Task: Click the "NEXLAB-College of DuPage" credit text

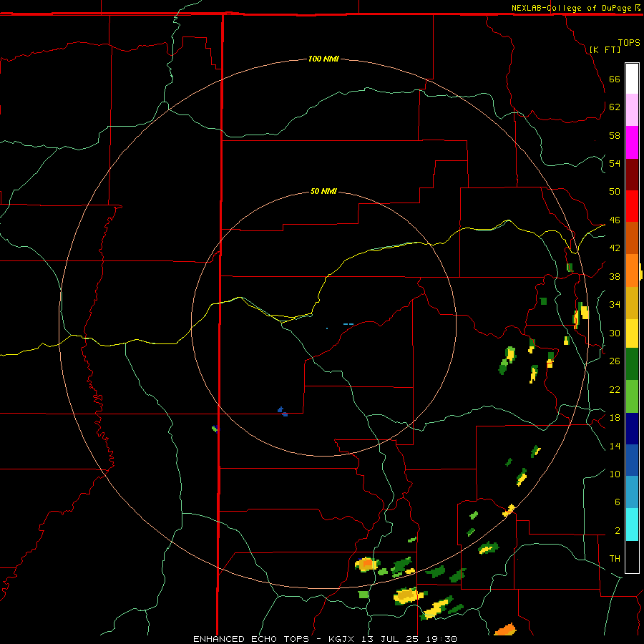Action: 571,8
